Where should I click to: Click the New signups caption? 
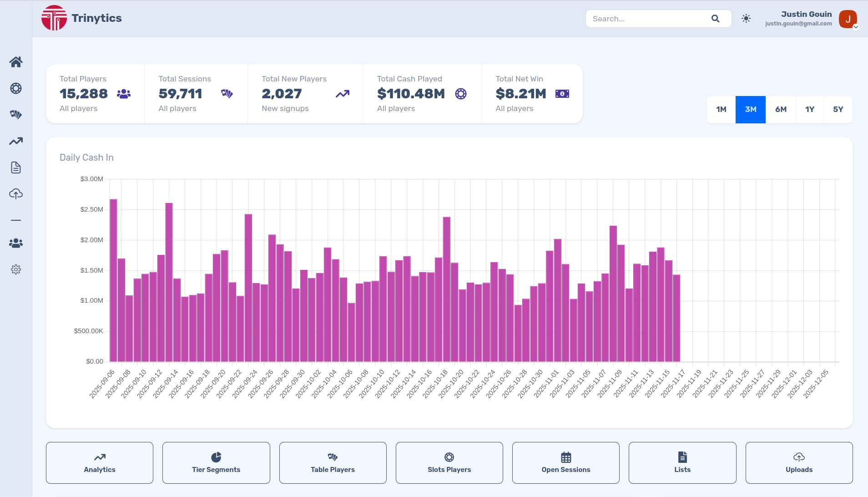[285, 108]
